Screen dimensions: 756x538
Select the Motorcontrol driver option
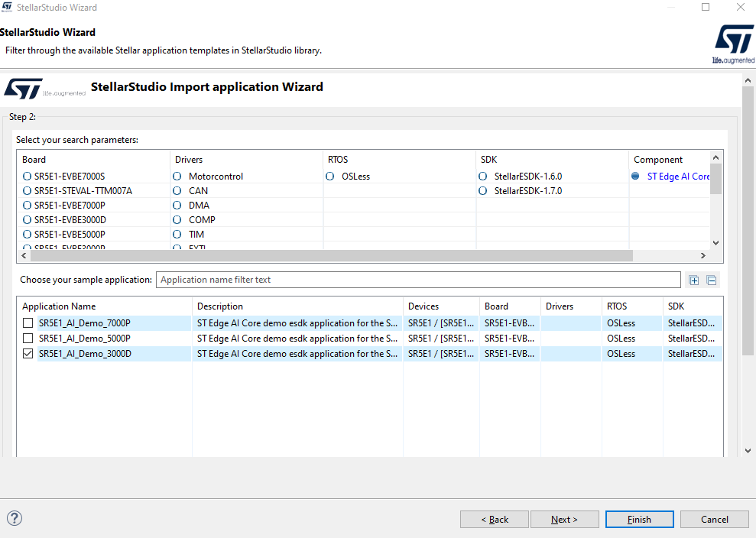pos(177,176)
